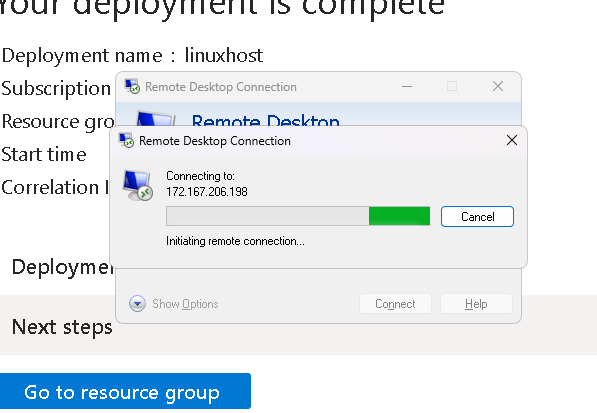Click the Remote Desktop banner heading
This screenshot has width=597, height=413.
[265, 120]
